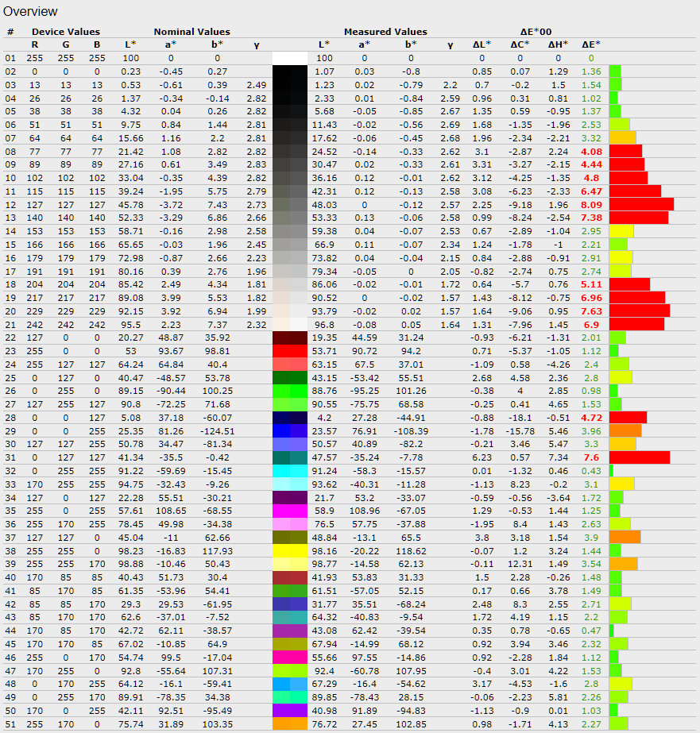Click the orange error bar for row 37
700x733 pixels.
coord(625,537)
